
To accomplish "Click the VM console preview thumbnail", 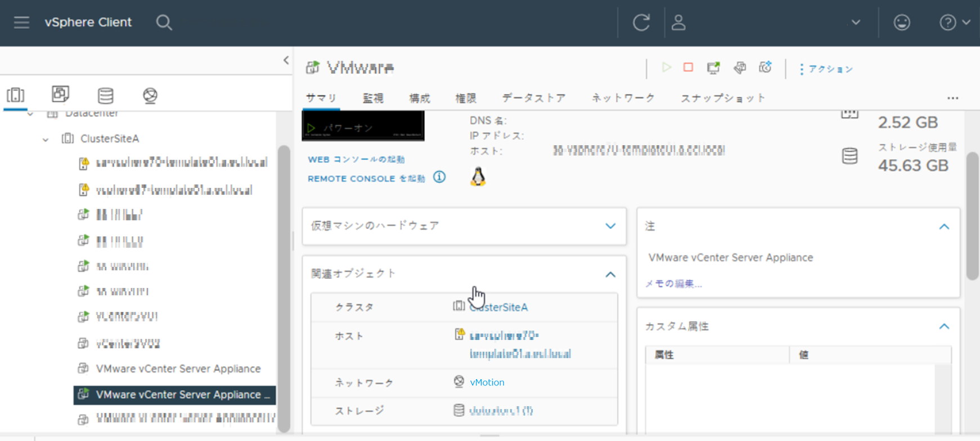I will tap(363, 126).
